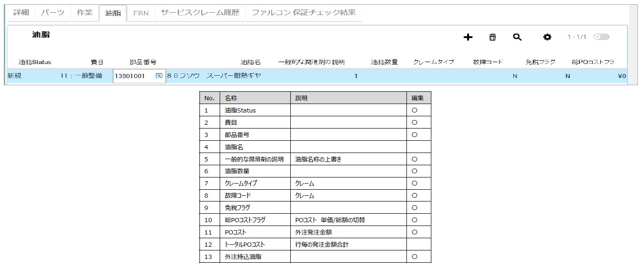The height and width of the screenshot is (266, 644).
Task: Select the 11：一般整備 cell
Action: (81, 76)
